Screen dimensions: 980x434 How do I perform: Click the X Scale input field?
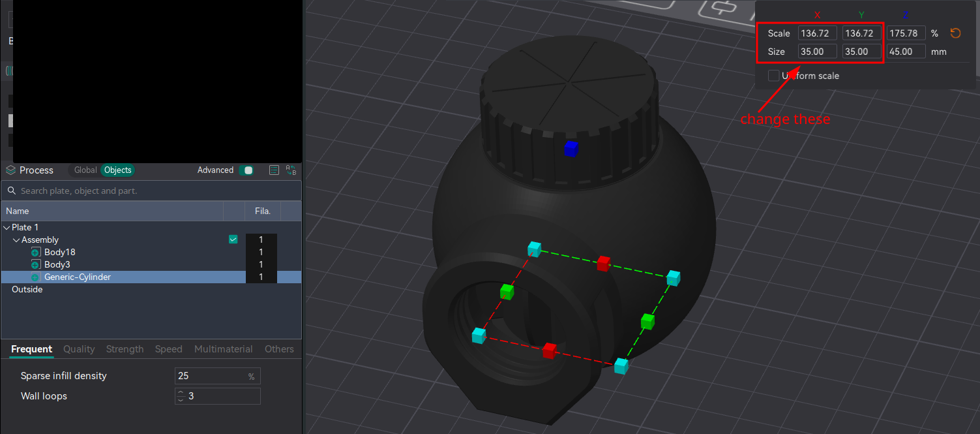click(818, 33)
